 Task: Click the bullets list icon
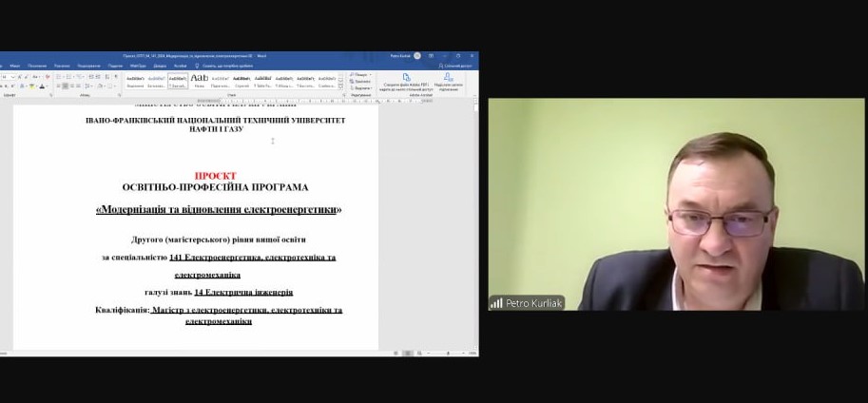pyautogui.click(x=60, y=76)
